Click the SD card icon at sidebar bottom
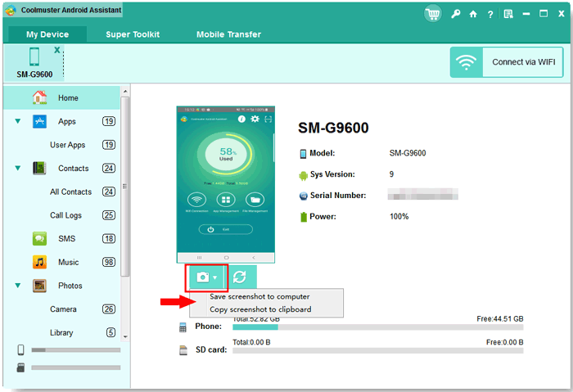 click(20, 367)
